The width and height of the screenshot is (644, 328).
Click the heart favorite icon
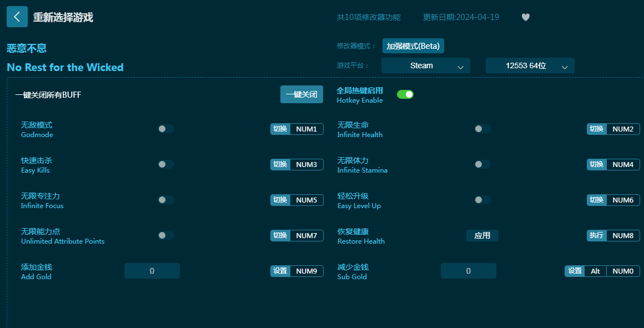click(x=525, y=17)
